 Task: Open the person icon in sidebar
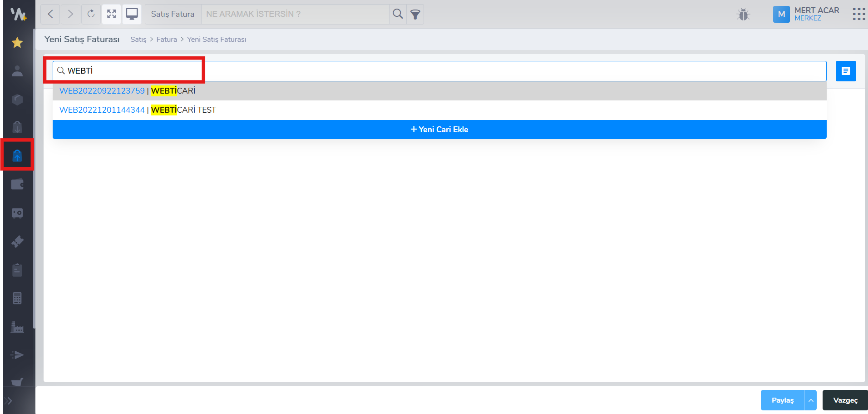point(17,71)
